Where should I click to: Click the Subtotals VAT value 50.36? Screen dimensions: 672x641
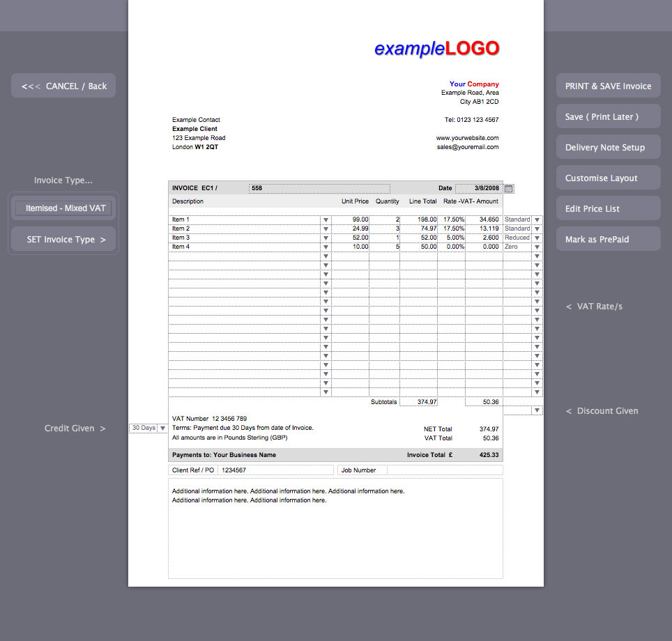click(x=484, y=402)
